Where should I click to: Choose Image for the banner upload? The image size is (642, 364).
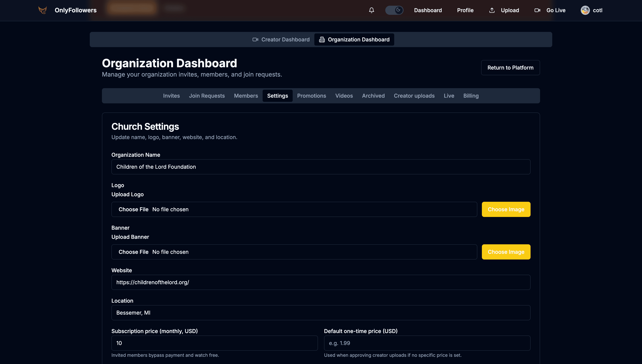[506, 252]
